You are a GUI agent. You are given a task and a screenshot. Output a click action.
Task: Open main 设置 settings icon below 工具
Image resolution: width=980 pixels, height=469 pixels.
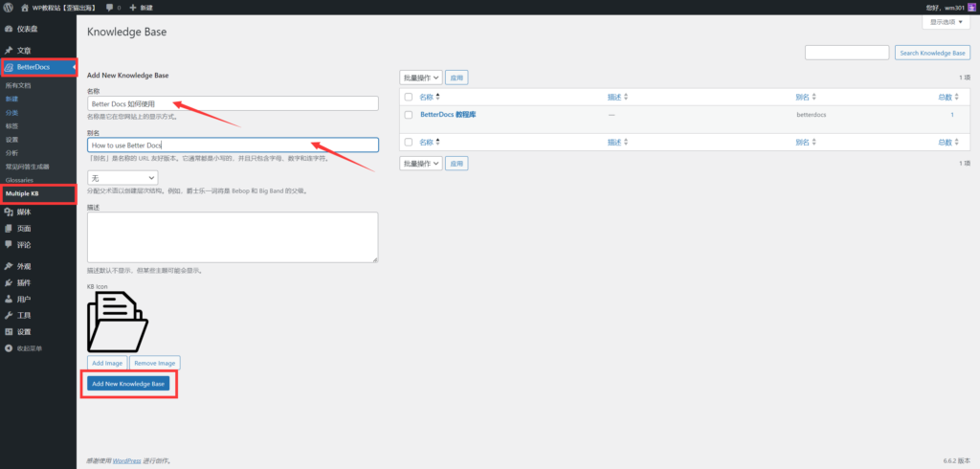pos(9,331)
